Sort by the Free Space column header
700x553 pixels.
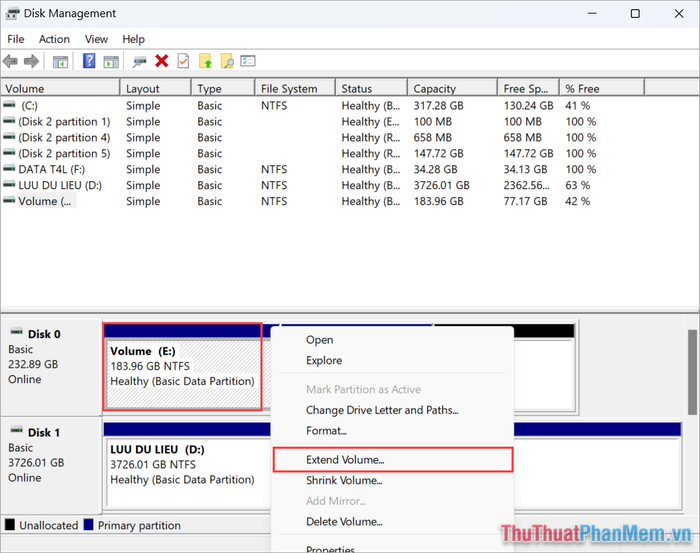[529, 88]
